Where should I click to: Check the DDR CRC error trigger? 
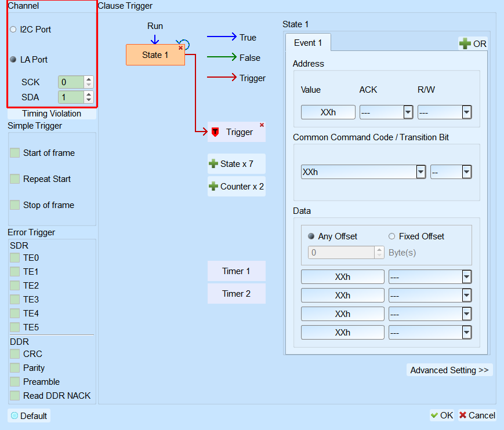(x=14, y=354)
